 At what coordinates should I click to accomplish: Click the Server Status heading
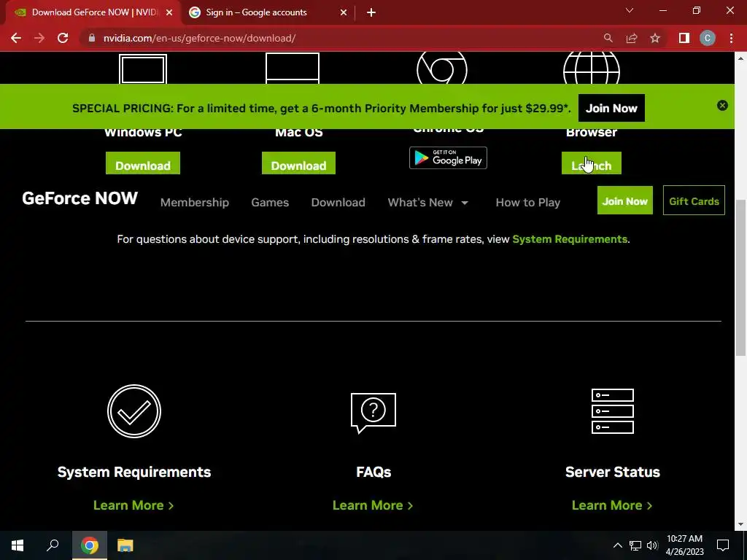coord(613,472)
